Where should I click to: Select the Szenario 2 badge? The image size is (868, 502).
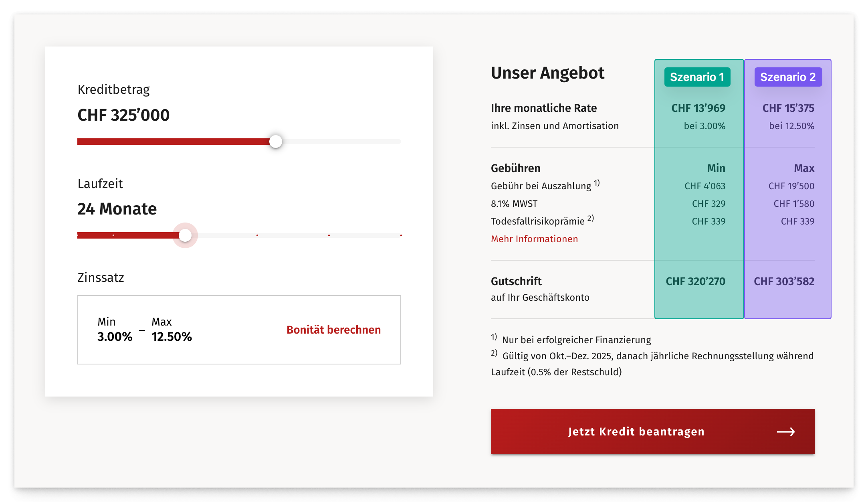pyautogui.click(x=788, y=77)
